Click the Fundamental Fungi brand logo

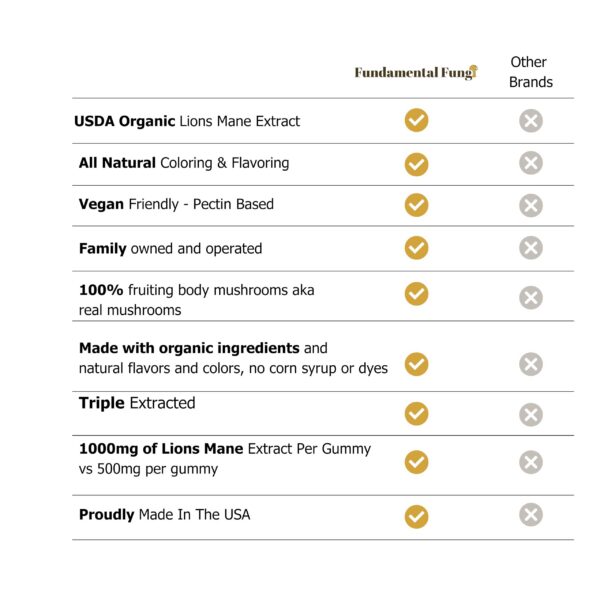pyautogui.click(x=416, y=72)
